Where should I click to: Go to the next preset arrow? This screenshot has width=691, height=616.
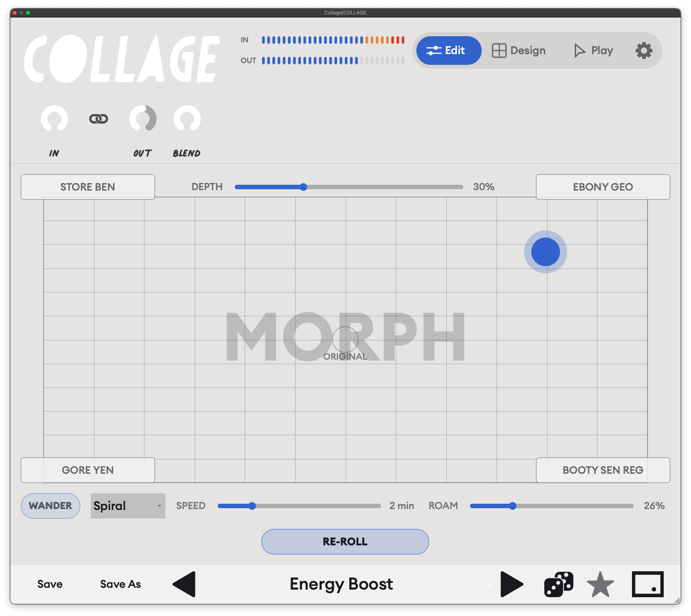pyautogui.click(x=512, y=584)
